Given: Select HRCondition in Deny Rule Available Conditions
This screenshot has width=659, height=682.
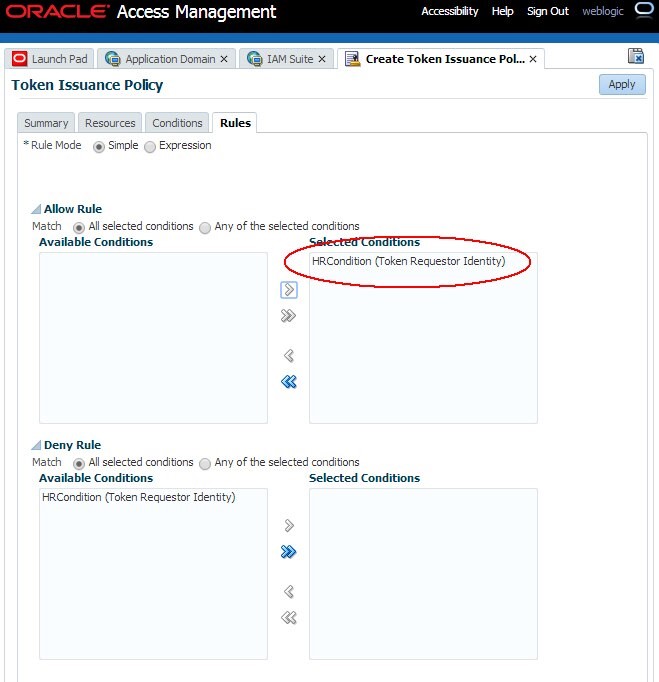Looking at the screenshot, I should (x=139, y=497).
